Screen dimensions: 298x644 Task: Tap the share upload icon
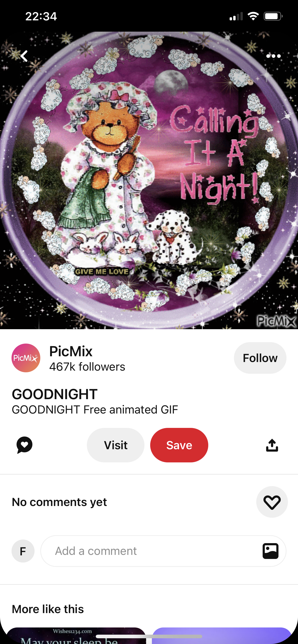[272, 445]
